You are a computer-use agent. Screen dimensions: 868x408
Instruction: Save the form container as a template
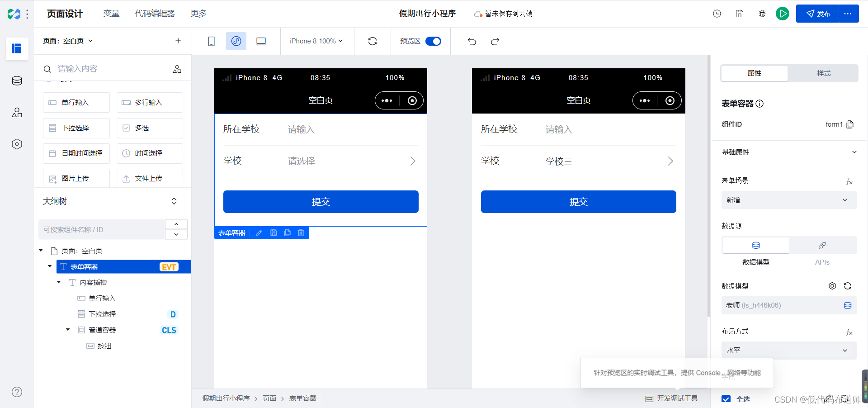click(274, 232)
